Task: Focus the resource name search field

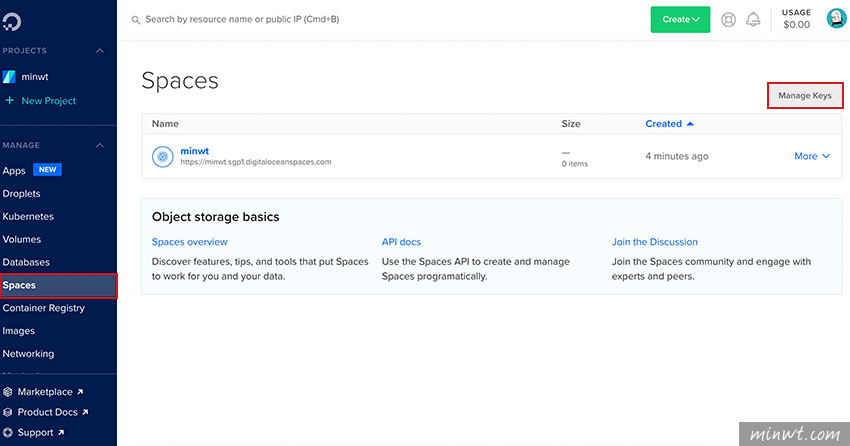Action: pos(242,20)
